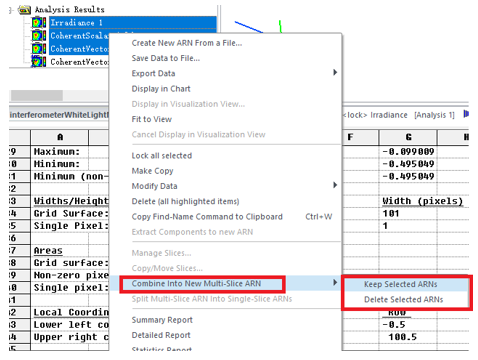
Task: Click the Analysis Results folder icon
Action: pos(24,9)
